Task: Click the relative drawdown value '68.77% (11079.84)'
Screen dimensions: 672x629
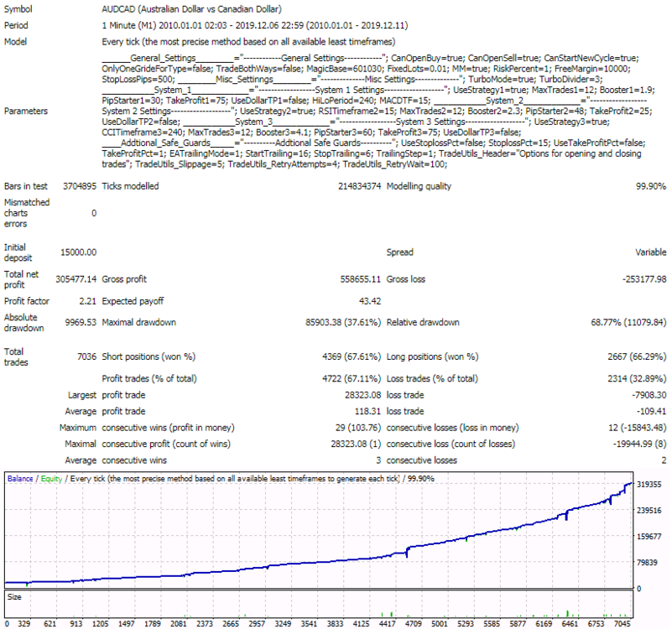Action: (628, 322)
